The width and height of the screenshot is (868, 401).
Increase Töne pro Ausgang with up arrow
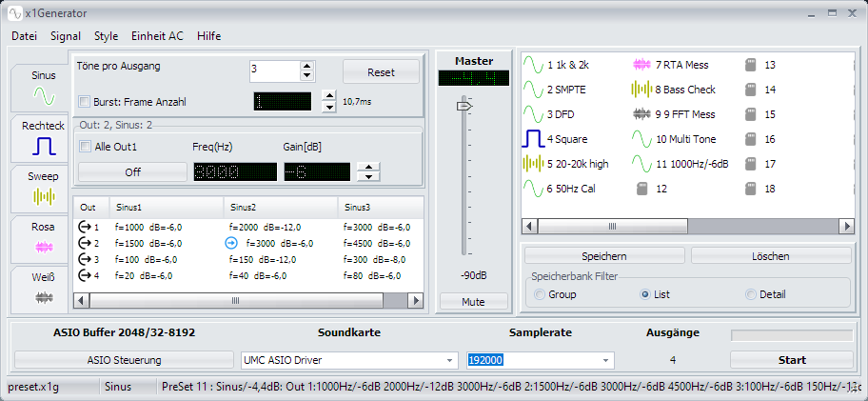[306, 66]
